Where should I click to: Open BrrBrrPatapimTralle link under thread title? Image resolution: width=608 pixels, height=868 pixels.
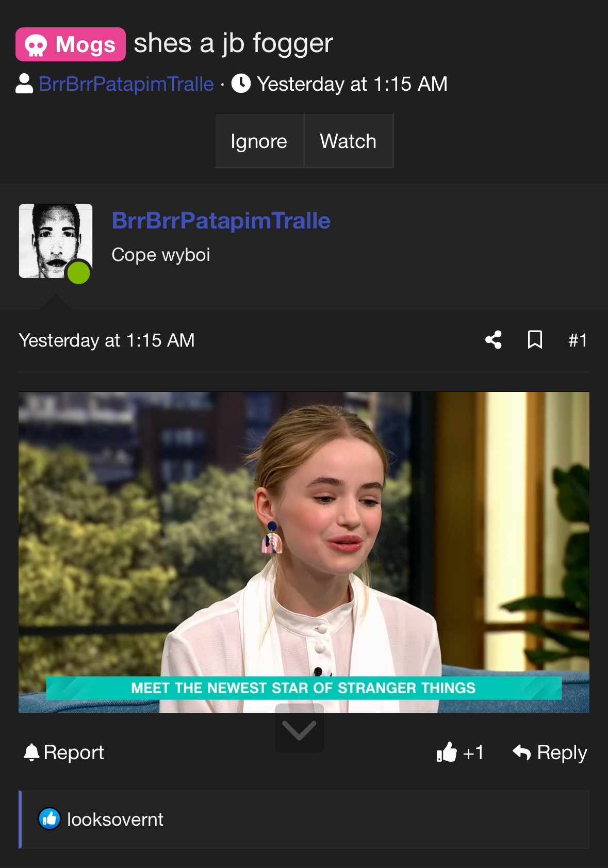click(126, 84)
